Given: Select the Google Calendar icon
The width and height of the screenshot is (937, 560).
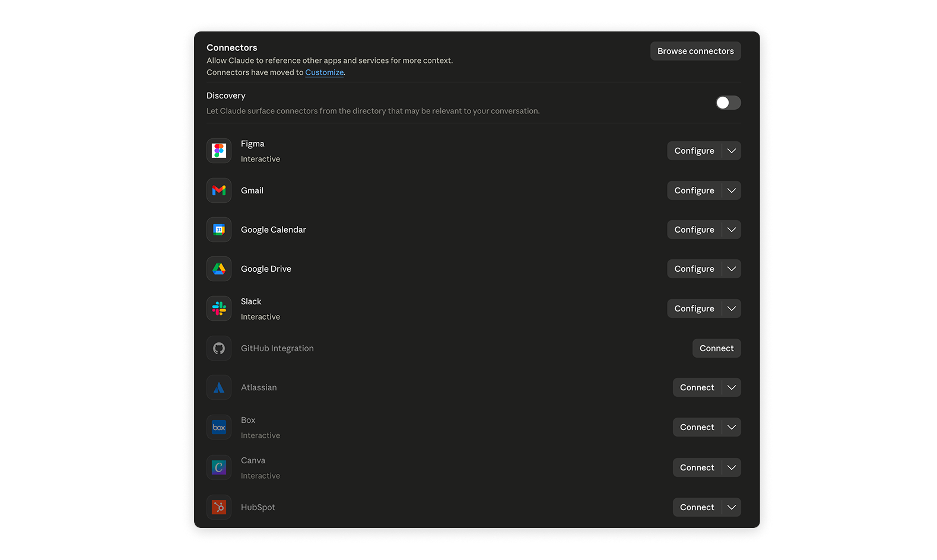Looking at the screenshot, I should (219, 230).
